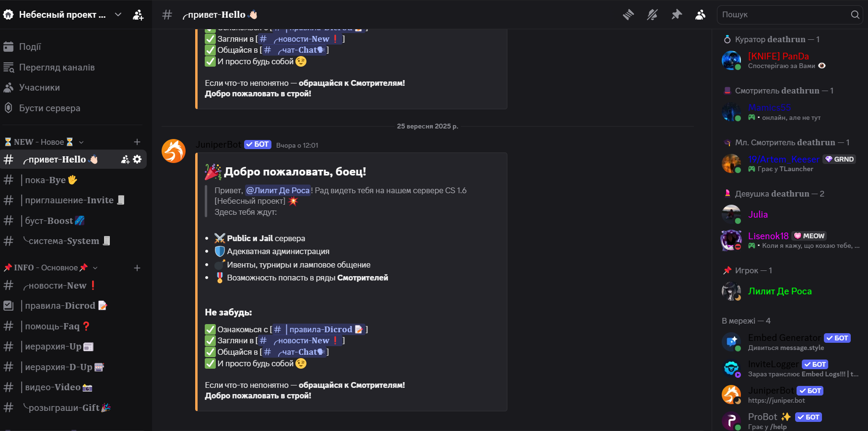Image resolution: width=868 pixels, height=431 pixels.
Task: Add a channel to INFO - Основное category
Action: (x=137, y=268)
